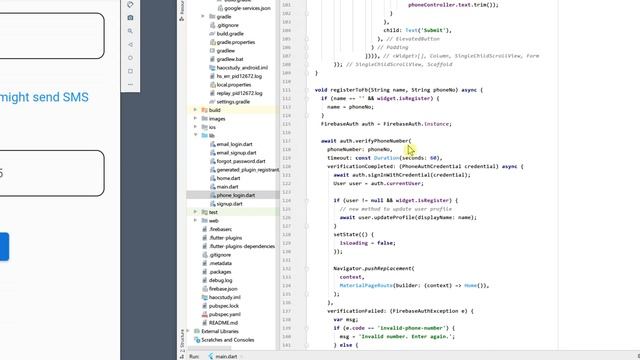The width and height of the screenshot is (640, 360).
Task: Open .flutter-plugins file
Action: (222, 238)
